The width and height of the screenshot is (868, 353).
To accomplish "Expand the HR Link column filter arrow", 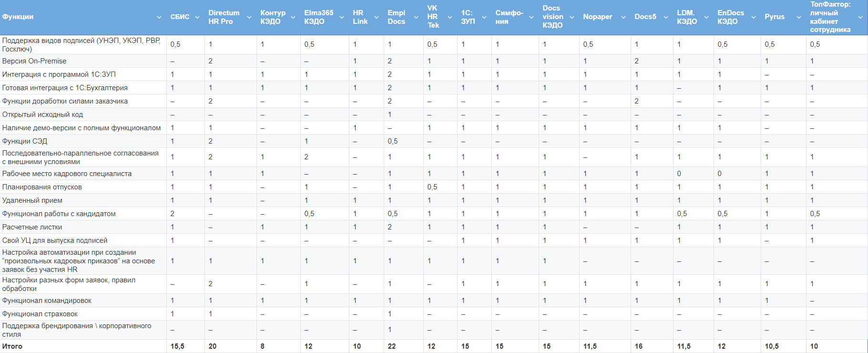I will (x=377, y=17).
